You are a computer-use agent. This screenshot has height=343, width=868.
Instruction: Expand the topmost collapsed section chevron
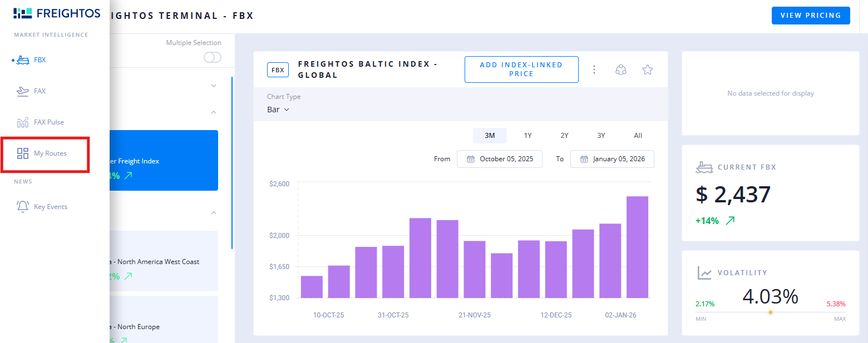coord(214,86)
